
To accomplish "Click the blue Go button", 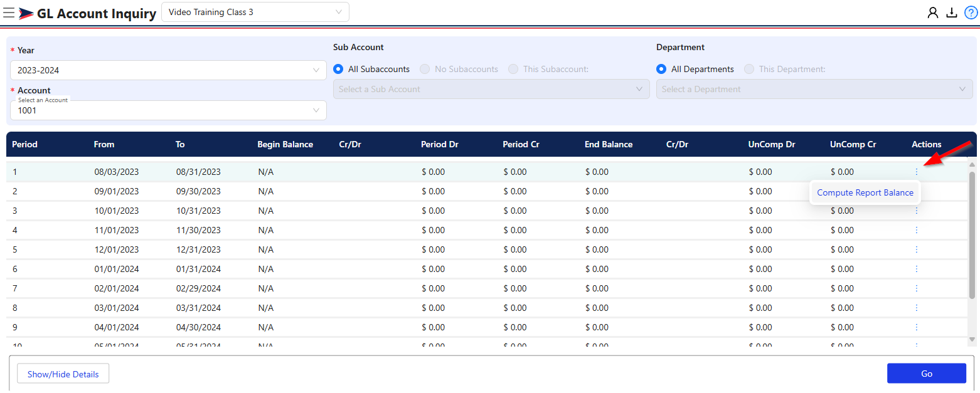I will point(927,374).
